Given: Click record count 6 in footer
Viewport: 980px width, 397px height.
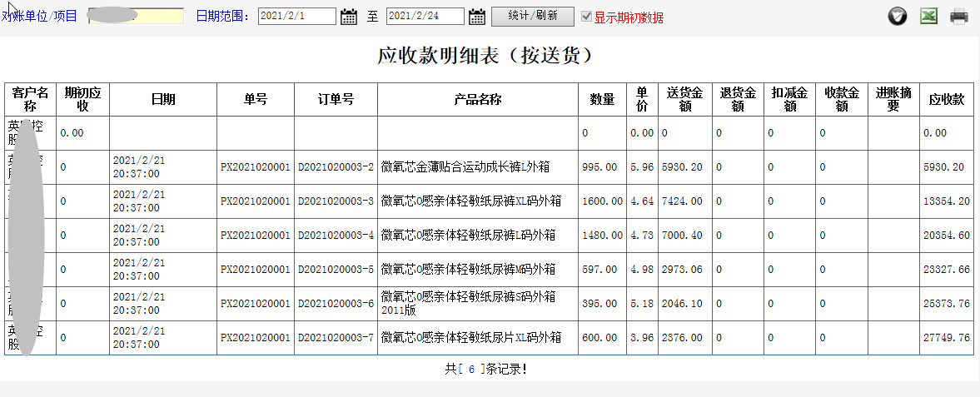Looking at the screenshot, I should 471,368.
